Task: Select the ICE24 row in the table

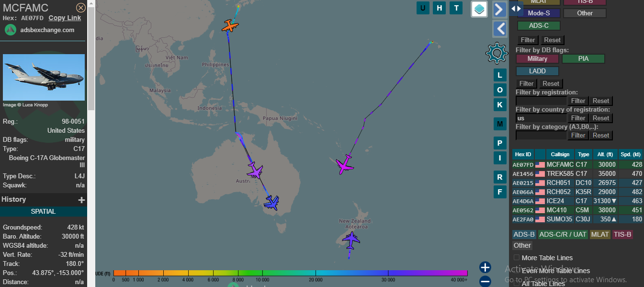Action: click(577, 201)
